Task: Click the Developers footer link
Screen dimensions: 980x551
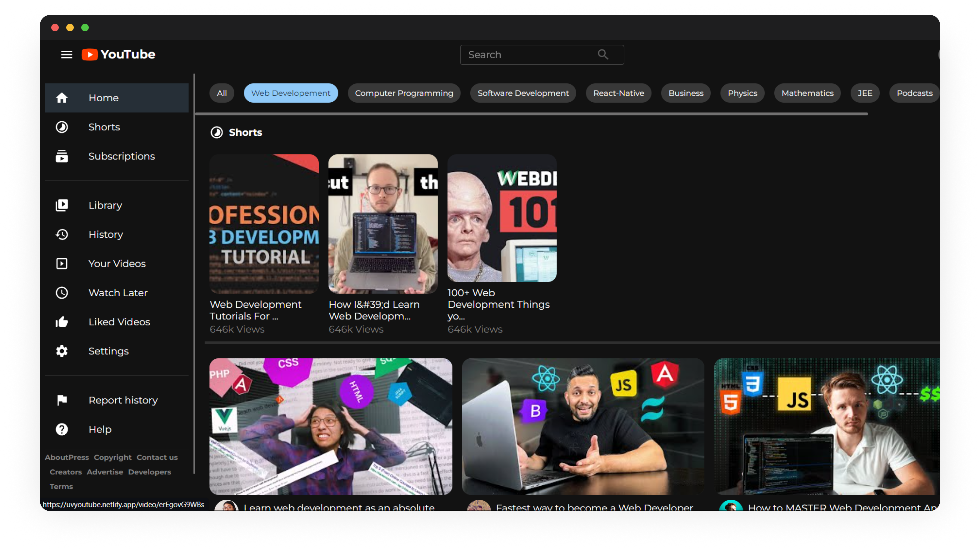Action: pos(149,472)
